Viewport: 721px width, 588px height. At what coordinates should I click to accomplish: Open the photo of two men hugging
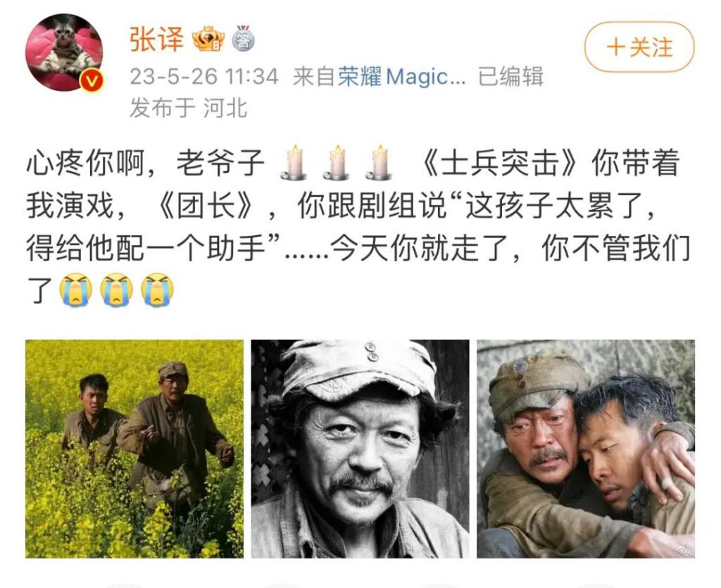coord(586,449)
